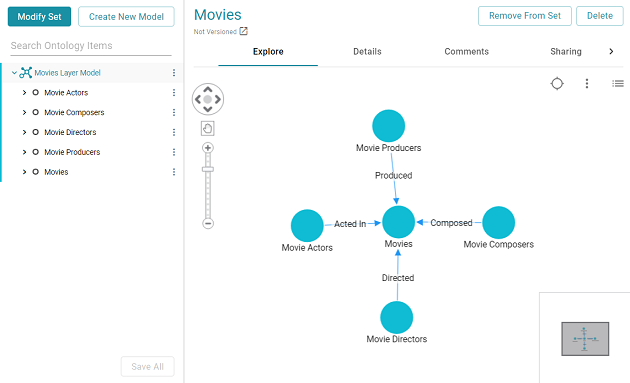Open the Movie Composers options menu
The image size is (630, 383).
pyautogui.click(x=174, y=113)
